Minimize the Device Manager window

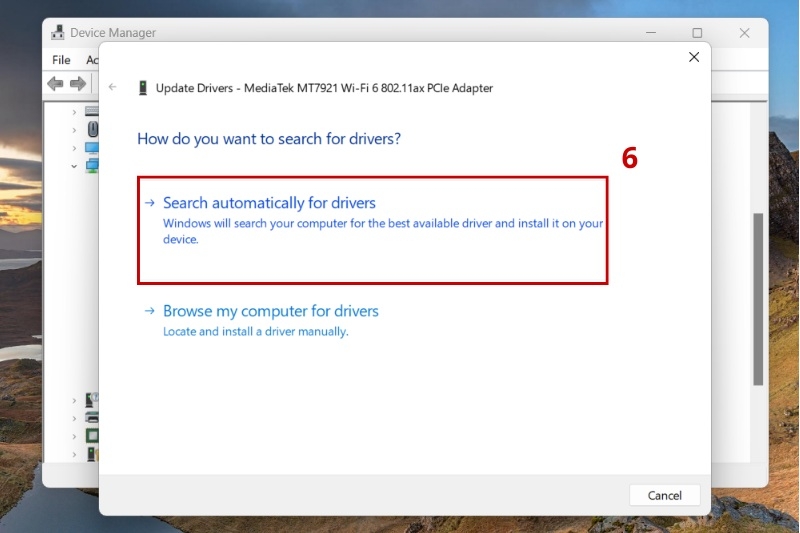click(651, 33)
